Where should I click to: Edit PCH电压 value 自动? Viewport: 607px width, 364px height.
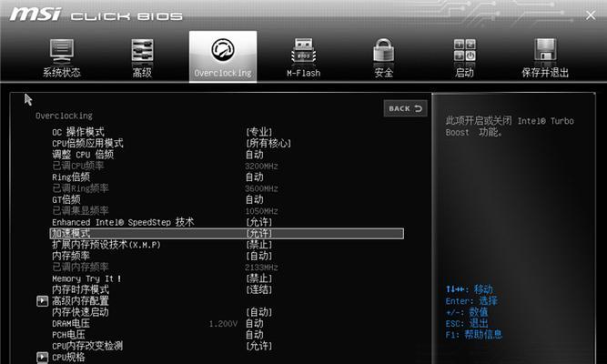coord(254,335)
